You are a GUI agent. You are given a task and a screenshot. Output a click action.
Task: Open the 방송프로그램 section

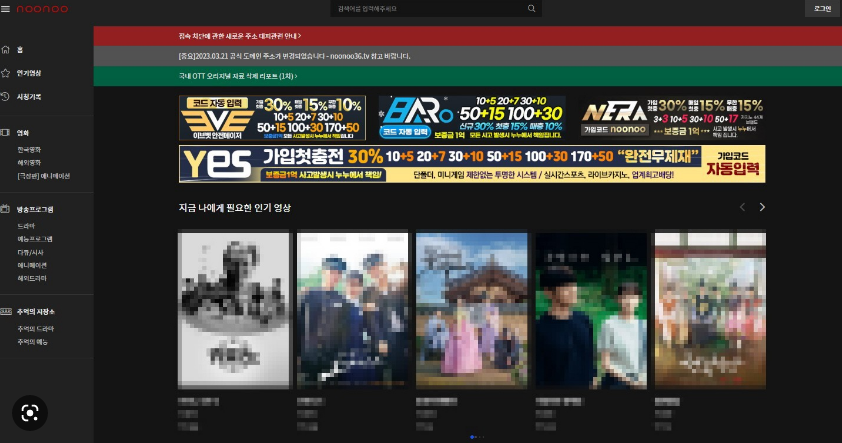(x=35, y=209)
